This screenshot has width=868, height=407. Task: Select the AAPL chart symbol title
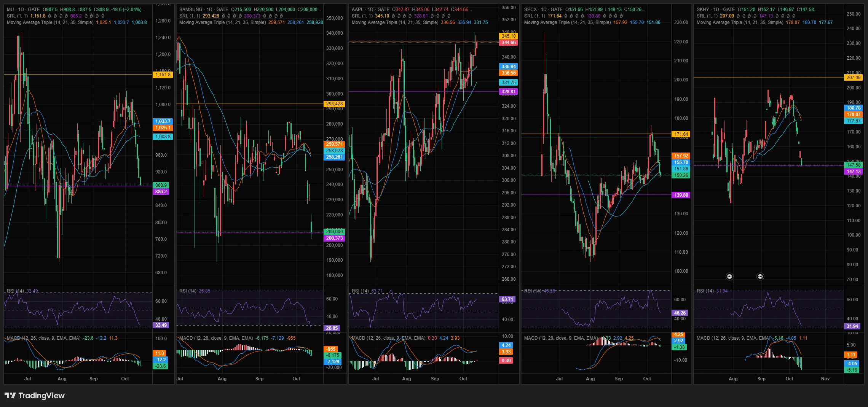point(357,9)
